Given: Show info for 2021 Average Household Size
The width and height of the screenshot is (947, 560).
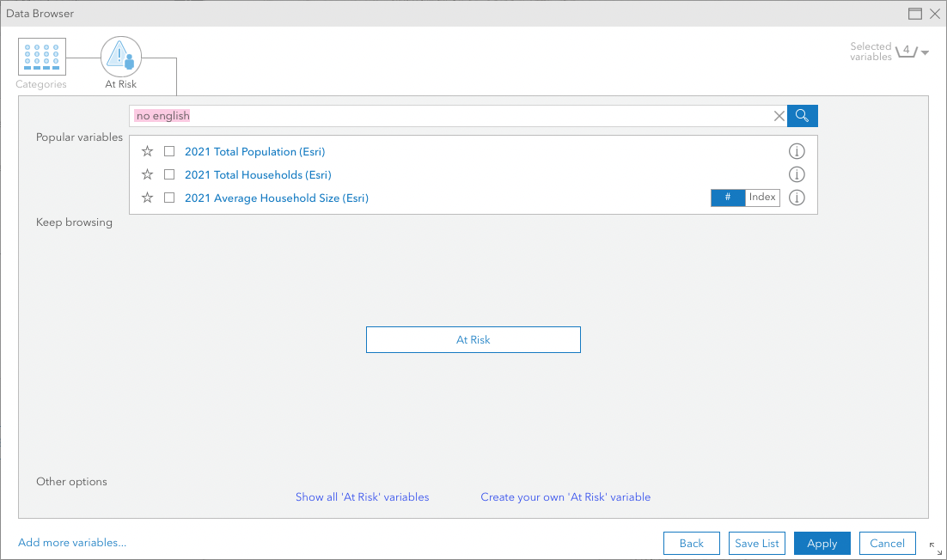Looking at the screenshot, I should click(797, 198).
